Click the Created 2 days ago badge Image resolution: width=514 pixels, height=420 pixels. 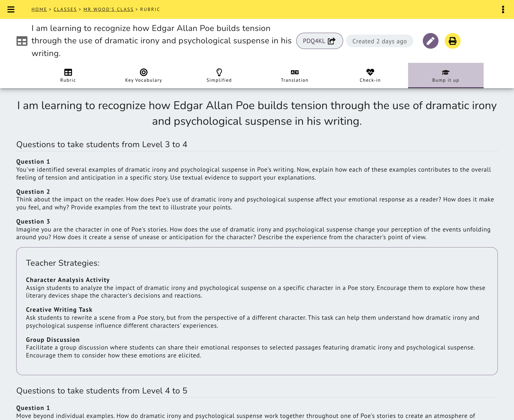pos(380,41)
